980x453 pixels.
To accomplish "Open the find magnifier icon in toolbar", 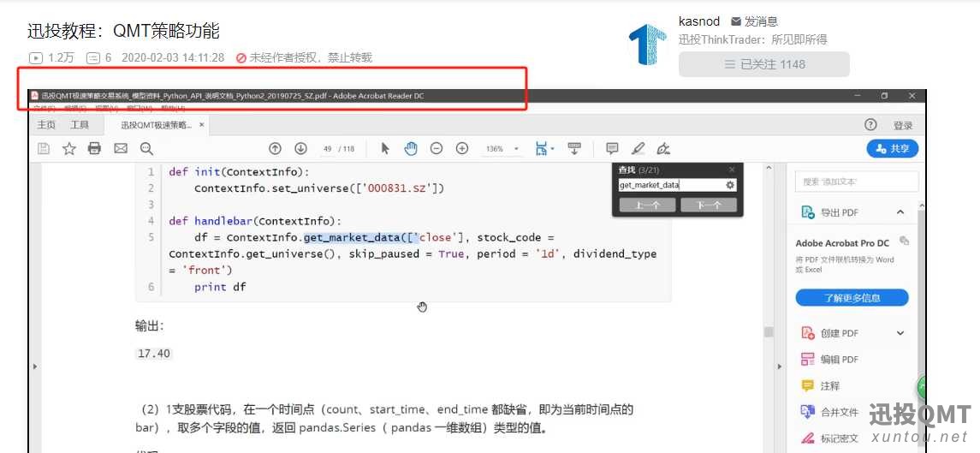I will click(x=147, y=149).
